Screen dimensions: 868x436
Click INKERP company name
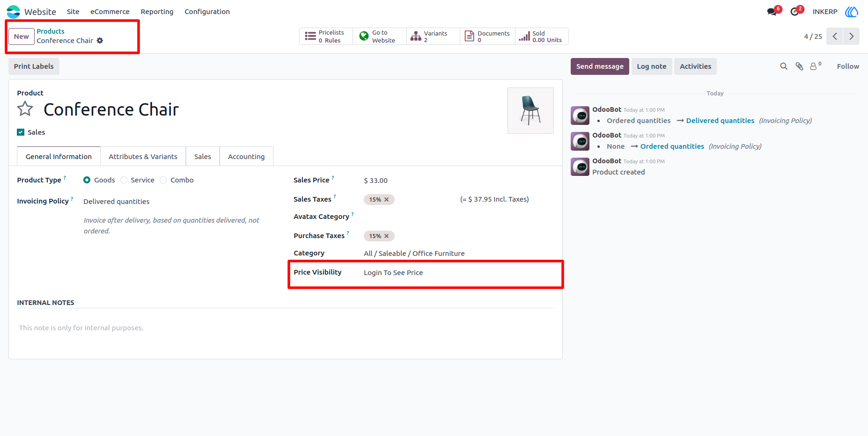(825, 12)
